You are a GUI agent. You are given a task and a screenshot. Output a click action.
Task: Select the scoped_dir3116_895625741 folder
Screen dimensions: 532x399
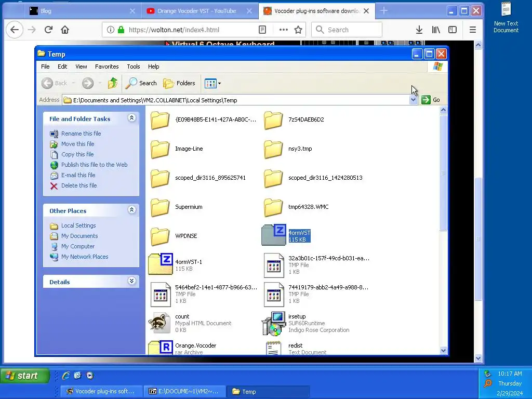click(160, 178)
